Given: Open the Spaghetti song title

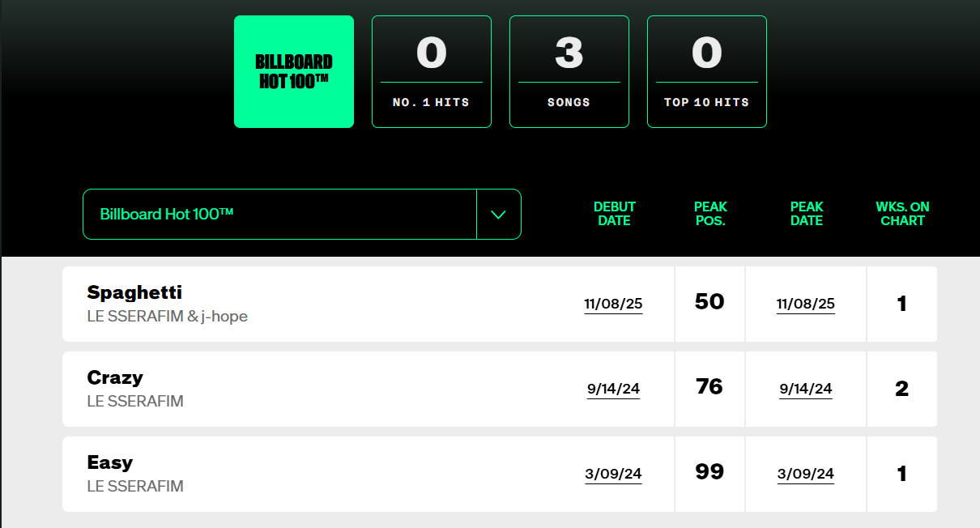Looking at the screenshot, I should tap(134, 292).
